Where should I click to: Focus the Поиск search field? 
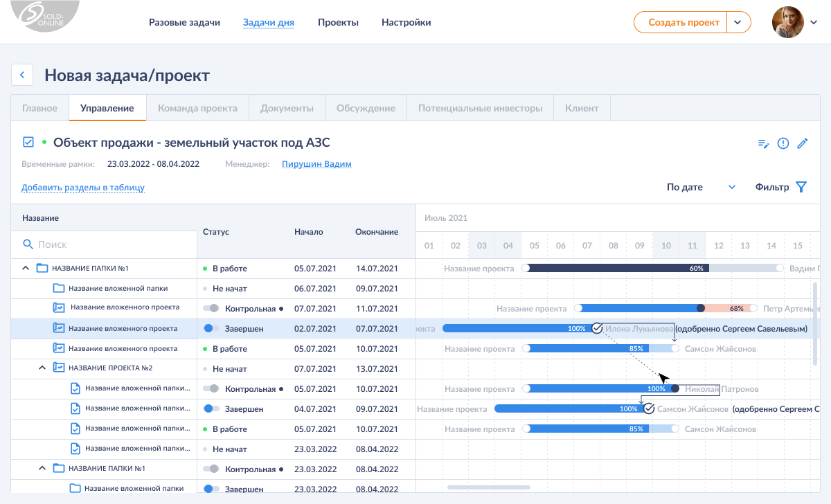point(104,244)
